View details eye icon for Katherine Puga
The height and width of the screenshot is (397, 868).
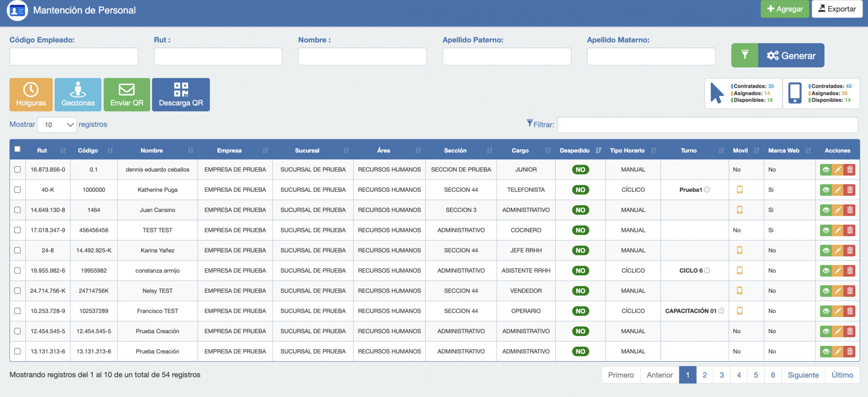(826, 190)
